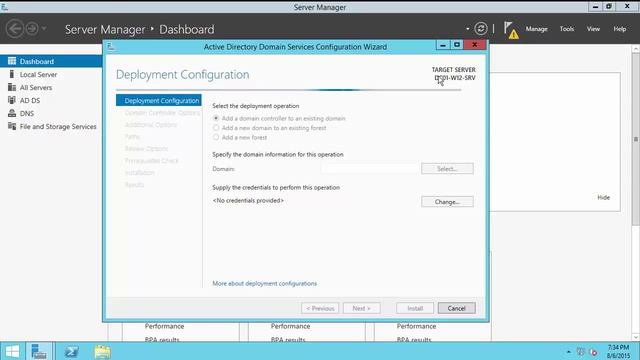Click the Server Manager forward arrow
640x360 pixels.
click(x=32, y=29)
